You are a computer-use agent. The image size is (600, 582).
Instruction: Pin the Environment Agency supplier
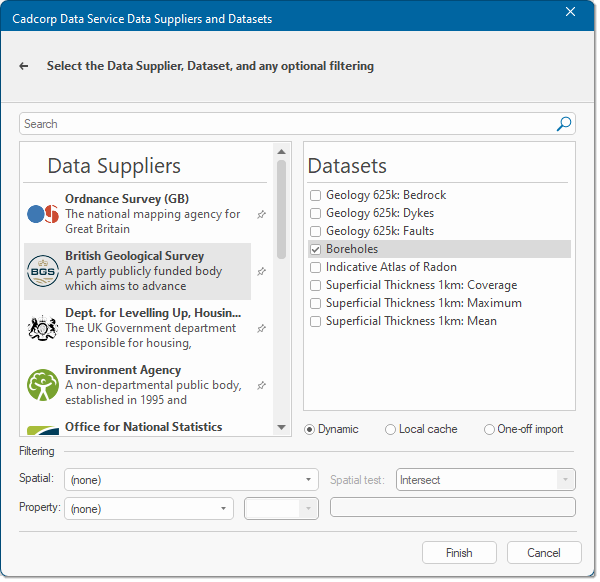tap(261, 385)
